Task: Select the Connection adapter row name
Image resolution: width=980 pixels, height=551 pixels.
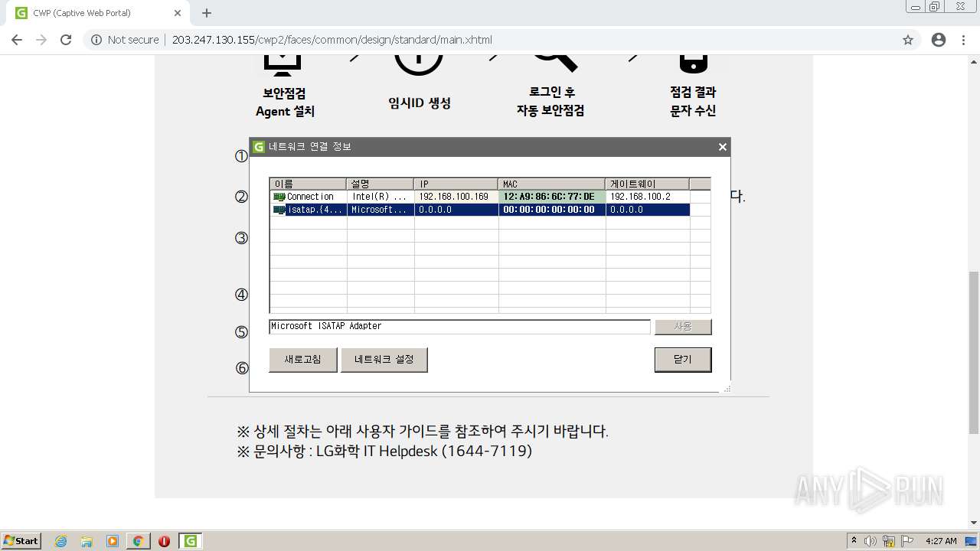Action: point(310,197)
